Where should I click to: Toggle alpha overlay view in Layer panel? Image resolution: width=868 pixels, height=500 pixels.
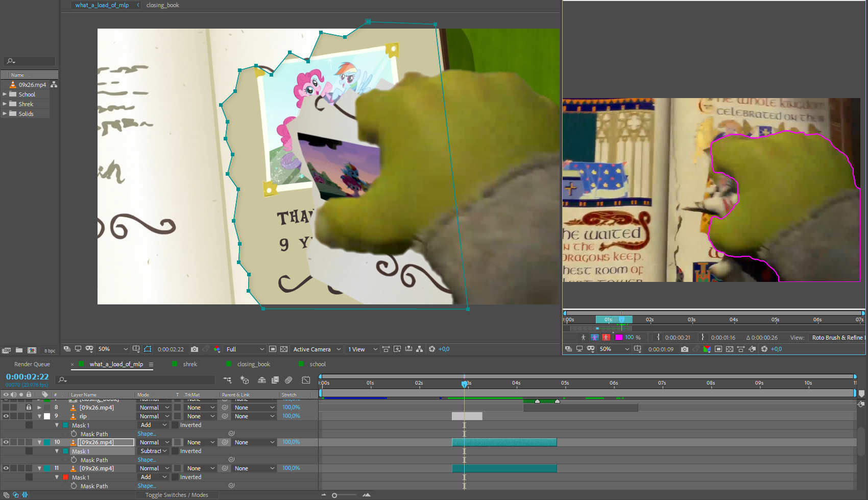pos(606,338)
